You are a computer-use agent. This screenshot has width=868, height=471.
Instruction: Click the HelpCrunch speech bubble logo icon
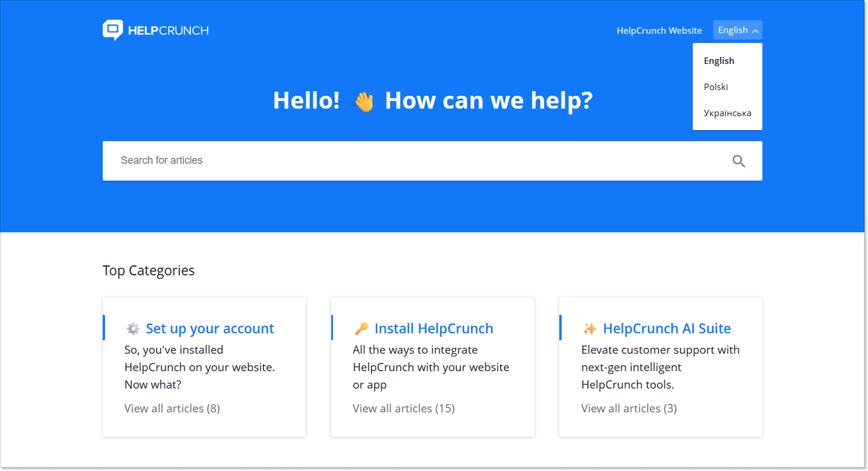[112, 30]
